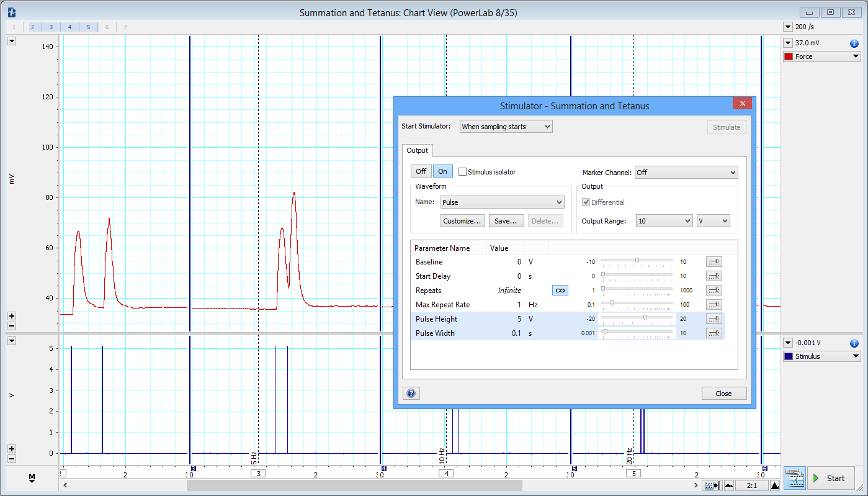The image size is (868, 496).
Task: Open the Start Stimulator dropdown
Action: (505, 126)
